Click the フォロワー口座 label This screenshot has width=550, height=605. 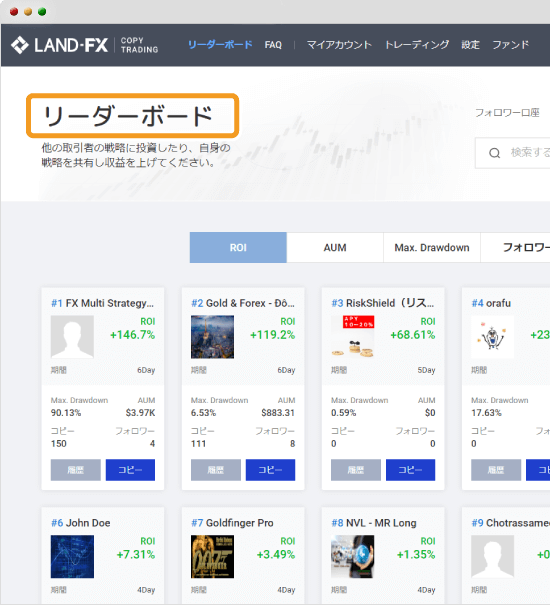[x=507, y=113]
